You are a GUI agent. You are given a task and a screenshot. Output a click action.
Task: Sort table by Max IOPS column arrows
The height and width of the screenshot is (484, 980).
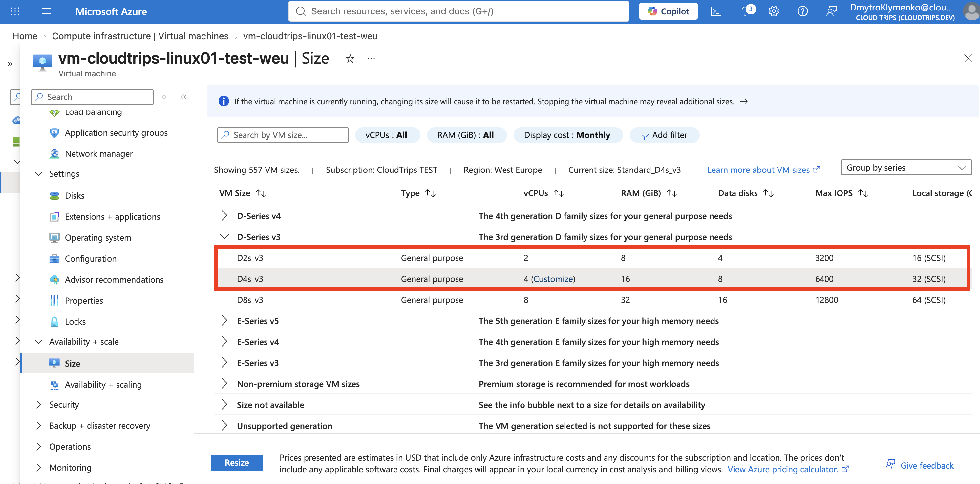(863, 193)
